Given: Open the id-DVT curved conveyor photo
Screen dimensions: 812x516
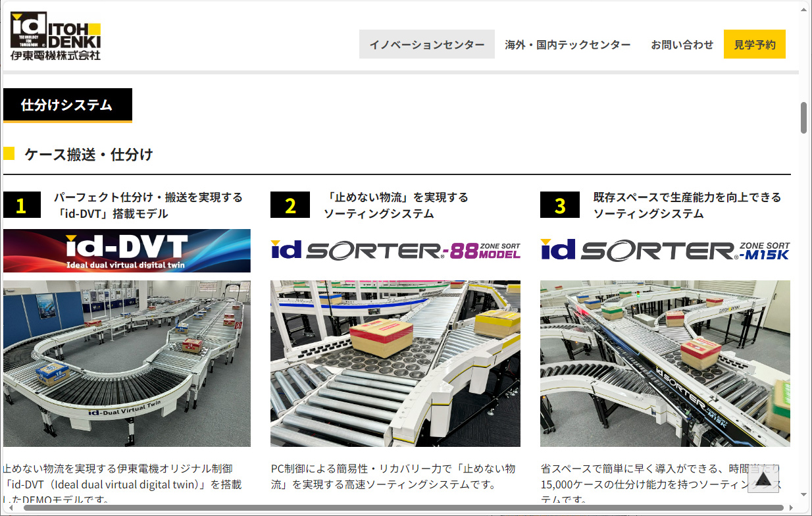Looking at the screenshot, I should 126,363.
